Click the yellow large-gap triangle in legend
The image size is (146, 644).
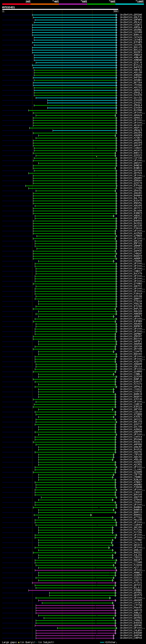click(x=19, y=642)
